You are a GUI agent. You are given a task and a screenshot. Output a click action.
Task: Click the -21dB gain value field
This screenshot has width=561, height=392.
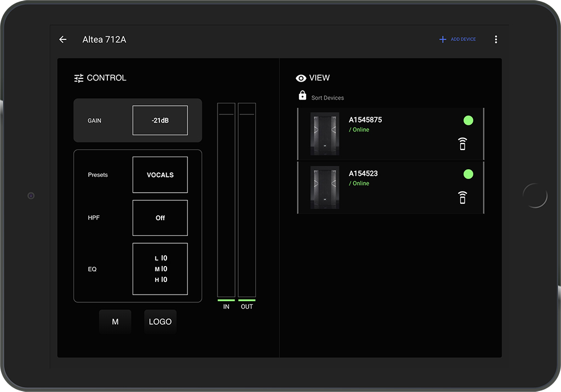point(160,120)
